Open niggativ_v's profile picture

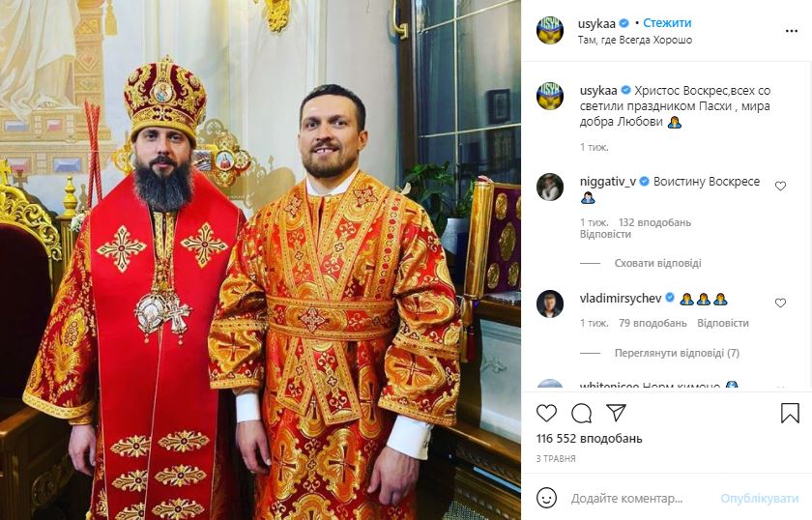[x=550, y=187]
